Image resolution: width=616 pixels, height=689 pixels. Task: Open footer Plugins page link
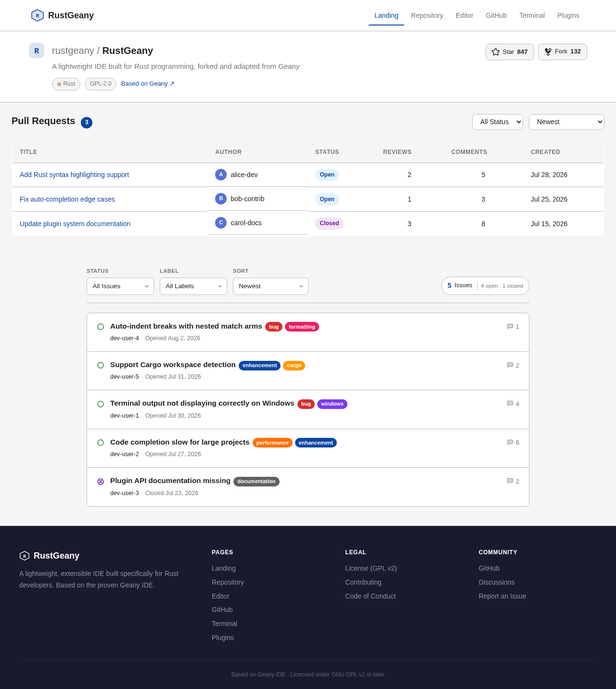click(223, 638)
